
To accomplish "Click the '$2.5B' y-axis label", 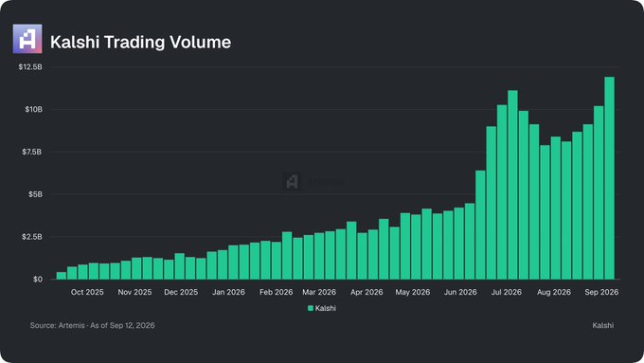I will (x=32, y=237).
